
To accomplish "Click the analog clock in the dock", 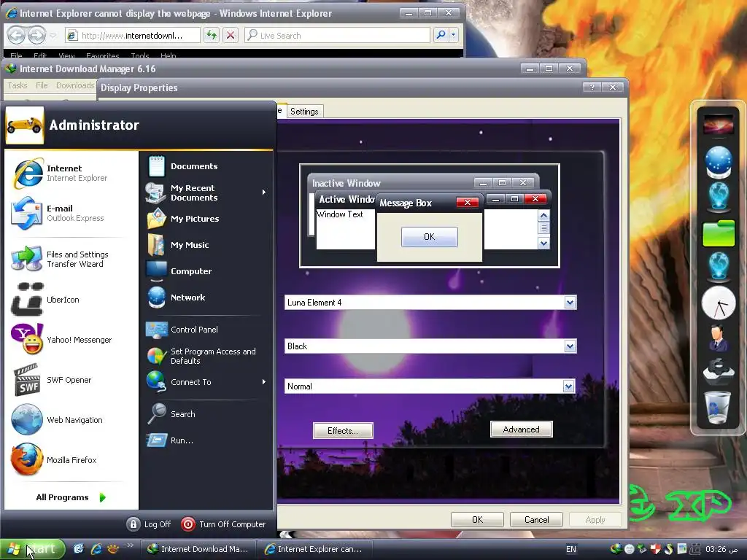I will [x=719, y=303].
